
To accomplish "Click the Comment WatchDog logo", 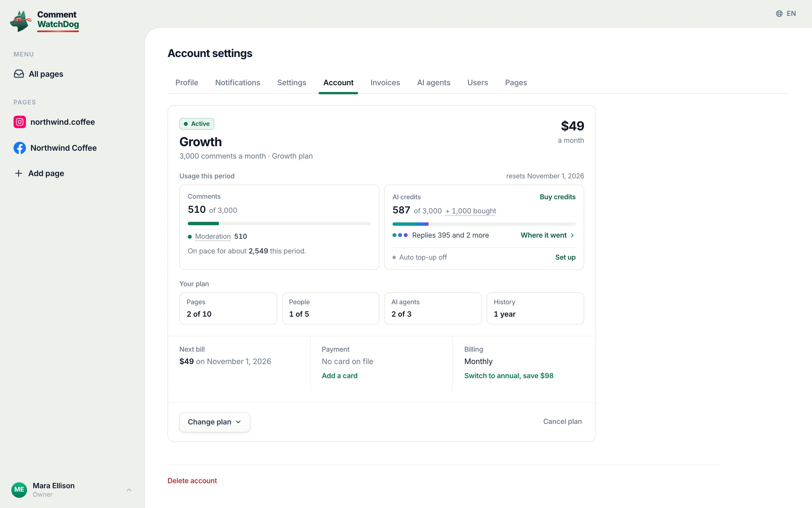I will 45,21.
